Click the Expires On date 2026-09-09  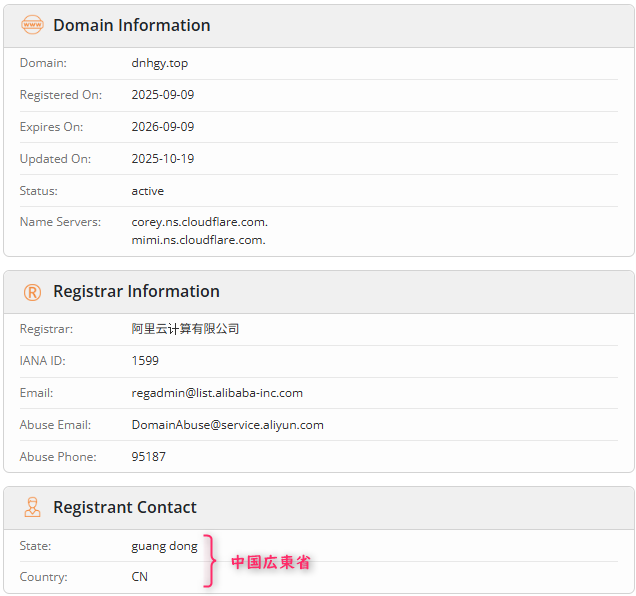pos(163,127)
